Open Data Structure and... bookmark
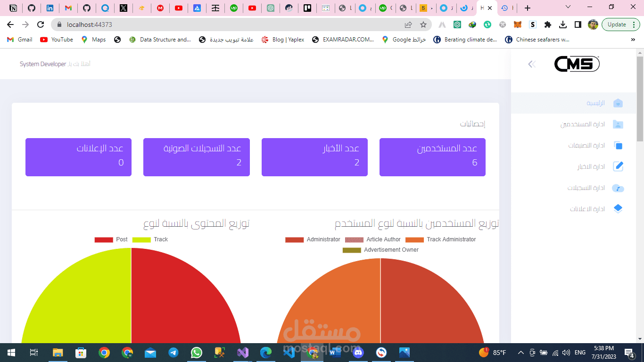 160,40
